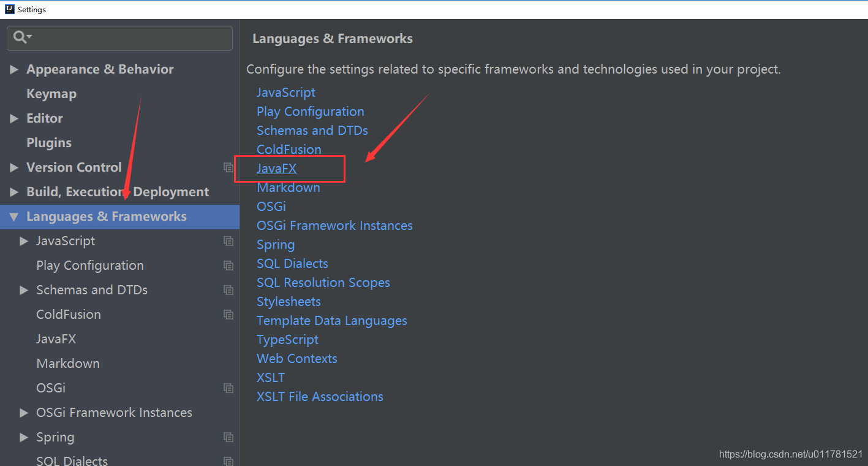Collapse the Languages & Frameworks arrow
Screen dimensions: 868x466
(14, 216)
